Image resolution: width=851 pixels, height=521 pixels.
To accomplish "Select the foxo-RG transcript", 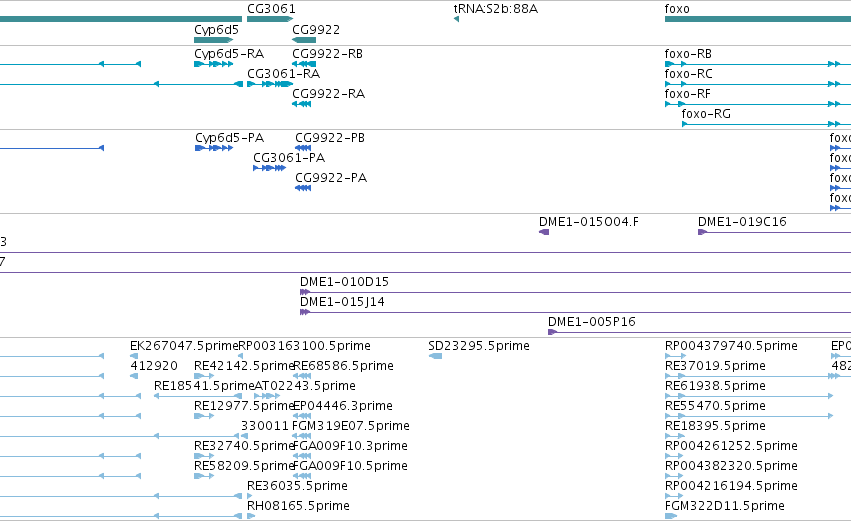I will coord(706,114).
